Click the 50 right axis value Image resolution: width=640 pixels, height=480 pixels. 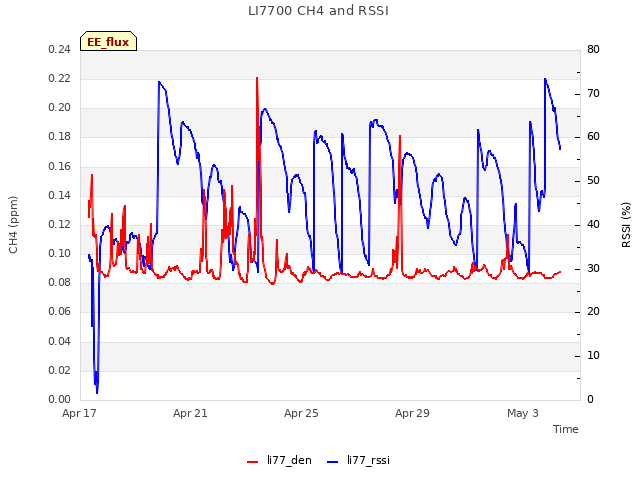(593, 181)
